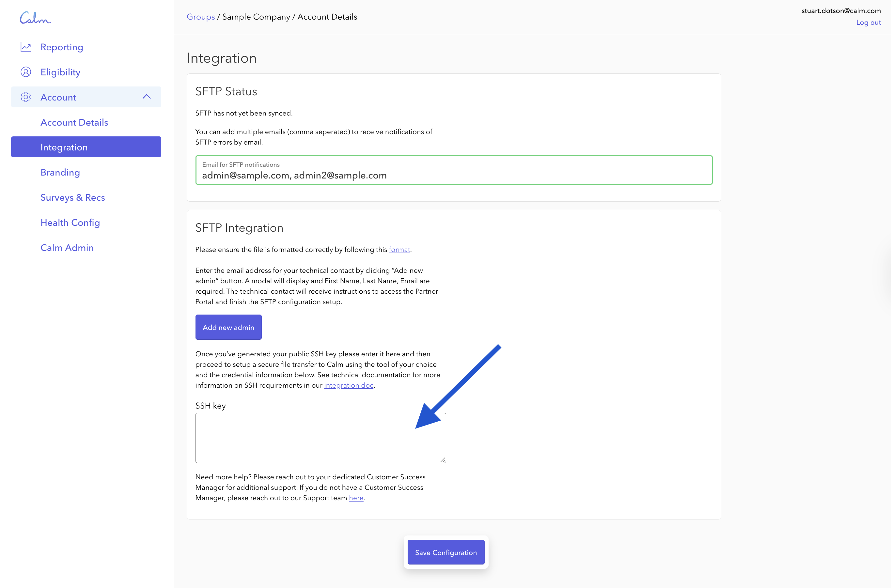Go to Branding settings
This screenshot has height=588, width=891.
60,172
